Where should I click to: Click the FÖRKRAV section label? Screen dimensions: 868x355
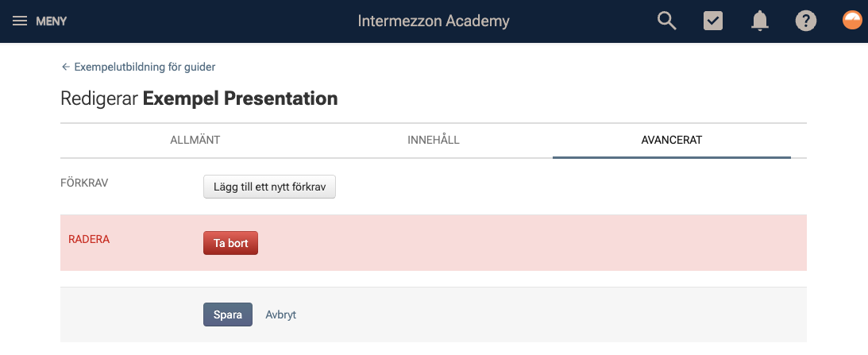pyautogui.click(x=84, y=183)
